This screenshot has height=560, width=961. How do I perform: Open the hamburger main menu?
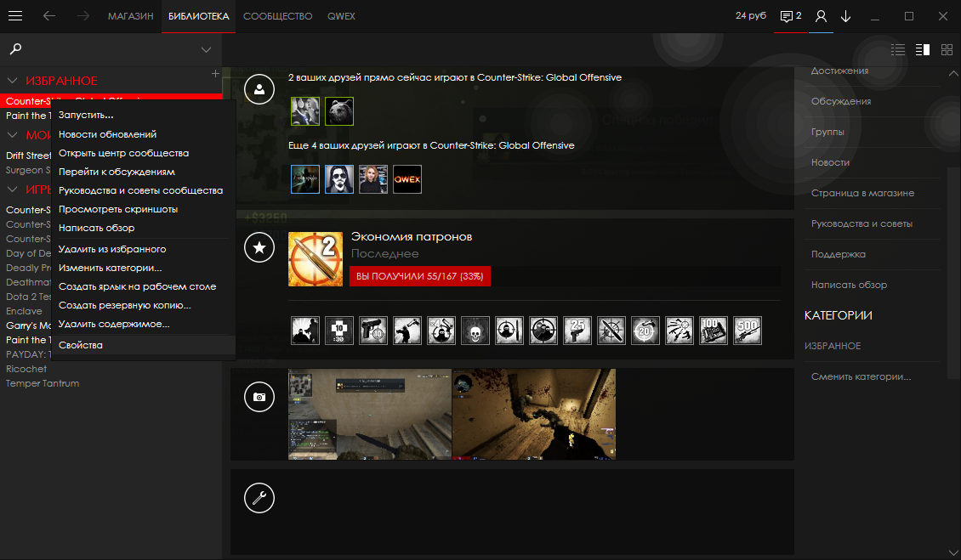click(15, 16)
